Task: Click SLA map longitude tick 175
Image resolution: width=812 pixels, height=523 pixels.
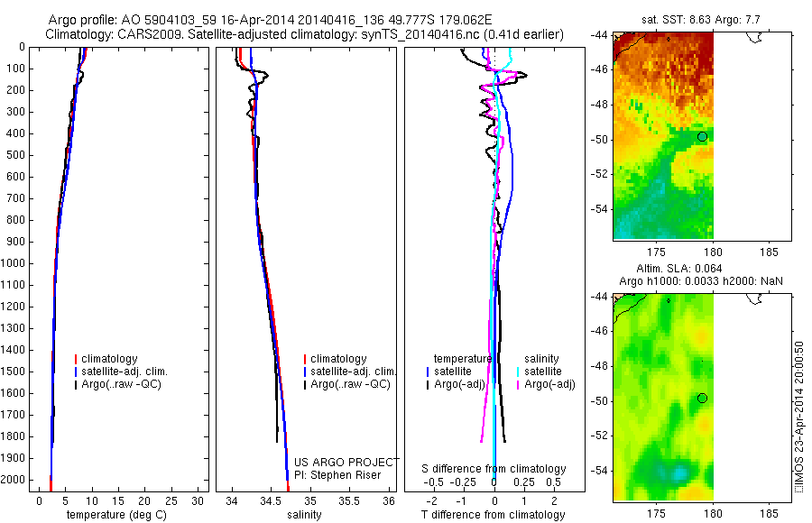Action: tap(657, 513)
